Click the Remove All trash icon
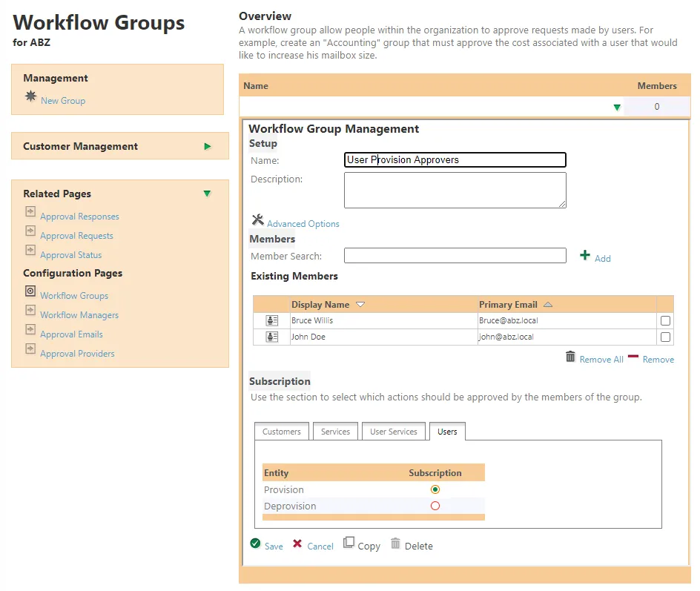The height and width of the screenshot is (591, 700). pos(570,357)
